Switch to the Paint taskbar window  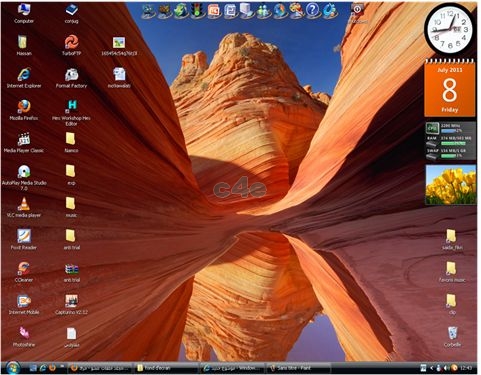[297, 368]
